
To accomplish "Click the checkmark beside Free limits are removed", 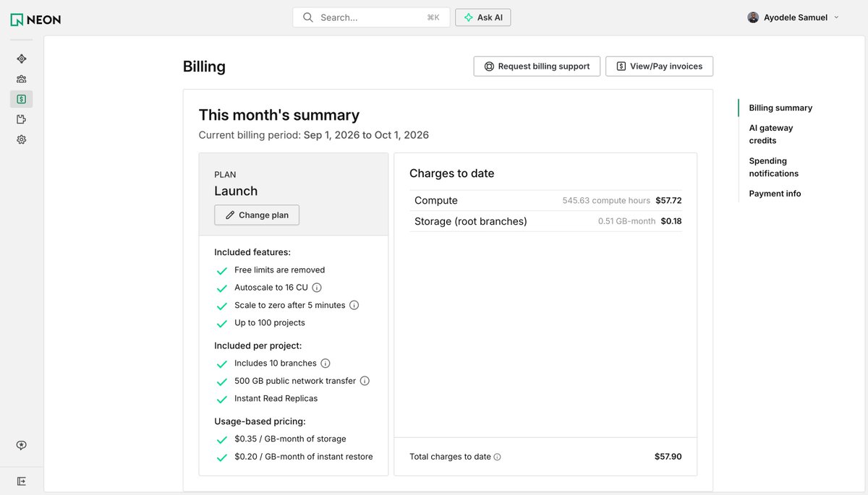I will [x=222, y=271].
